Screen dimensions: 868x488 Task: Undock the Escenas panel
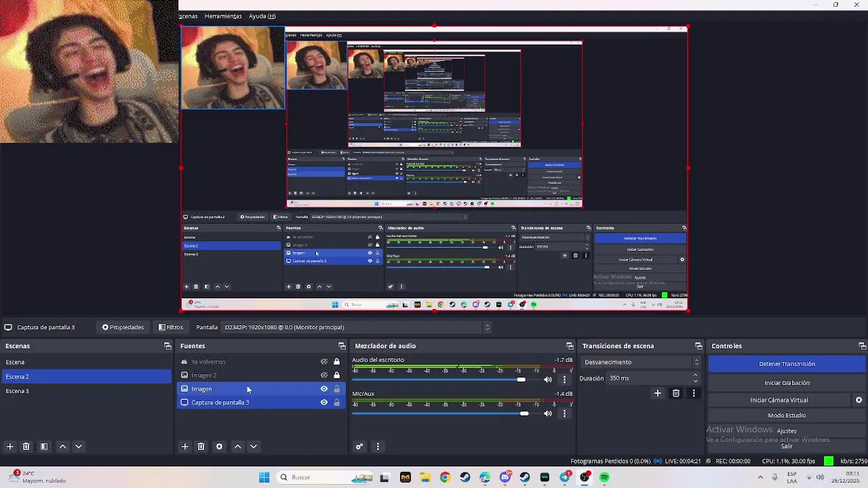click(167, 346)
